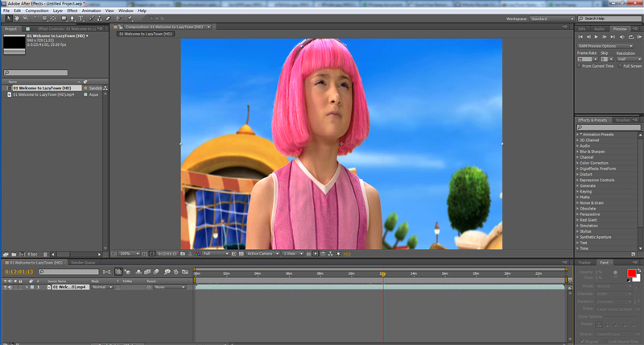Open the Active Camera view dropdown

click(262, 254)
